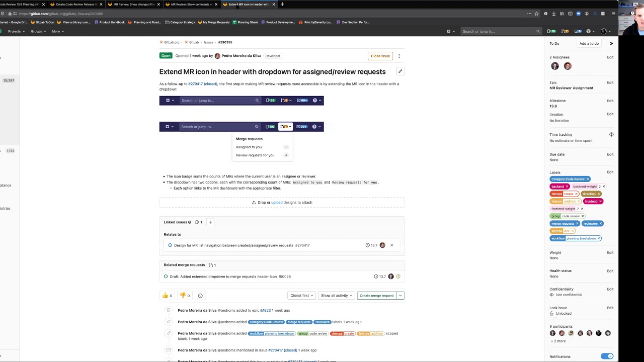This screenshot has width=644, height=362.
Task: Remove the linked issue #270417
Action: (391, 245)
